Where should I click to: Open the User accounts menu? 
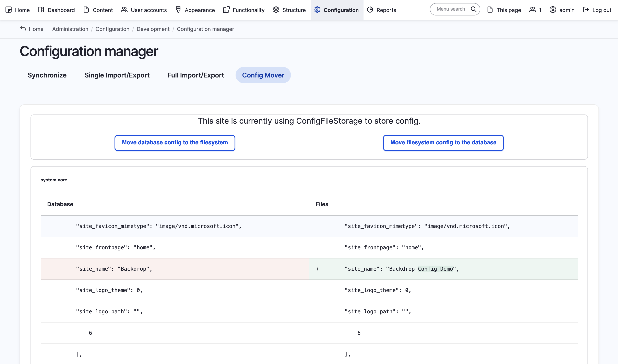(x=144, y=10)
